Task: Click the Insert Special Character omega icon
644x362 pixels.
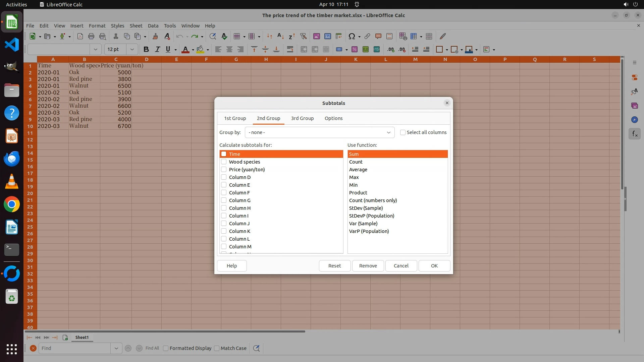Action: pyautogui.click(x=351, y=36)
